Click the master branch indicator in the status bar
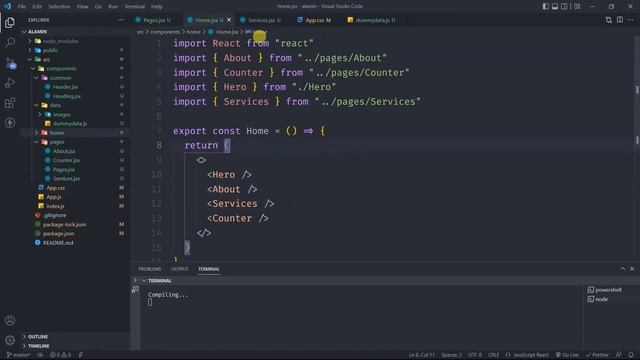The width and height of the screenshot is (640, 360). tap(18, 355)
